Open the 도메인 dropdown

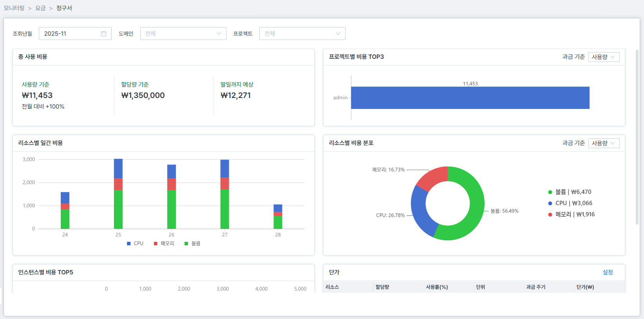click(x=183, y=34)
